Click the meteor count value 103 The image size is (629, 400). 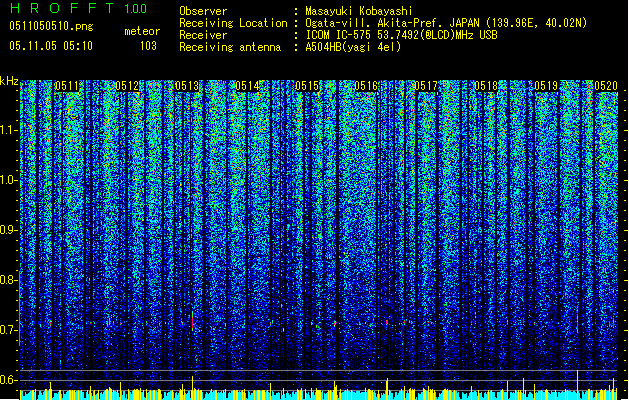(x=148, y=46)
